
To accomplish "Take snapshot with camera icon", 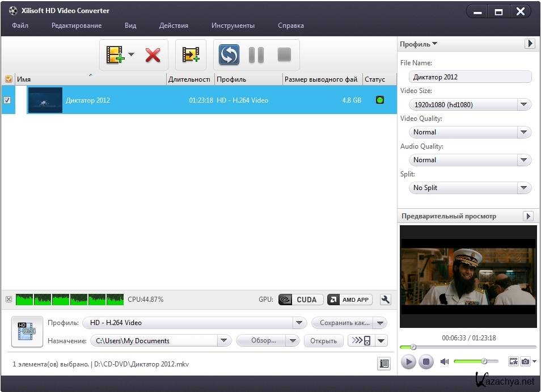I will click(526, 361).
